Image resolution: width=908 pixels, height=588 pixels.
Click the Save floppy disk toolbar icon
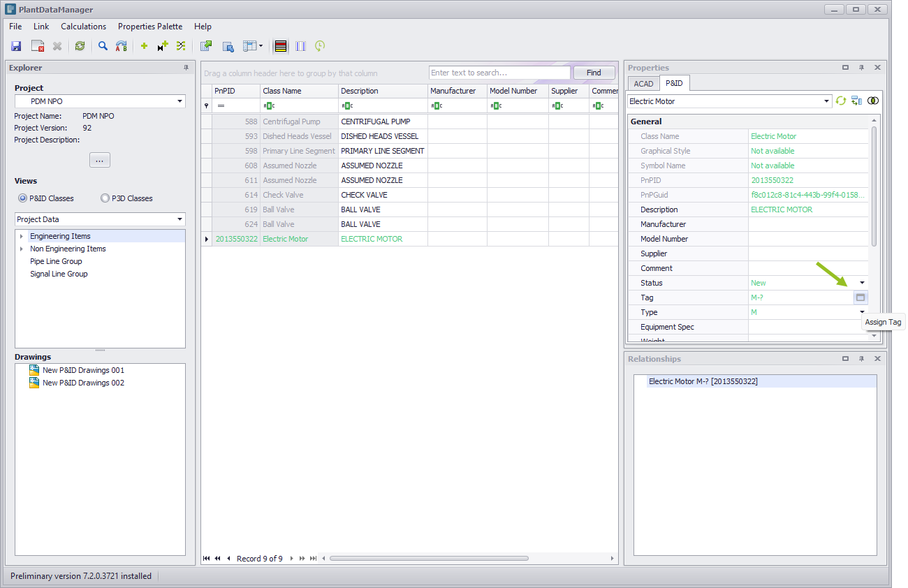tap(16, 46)
